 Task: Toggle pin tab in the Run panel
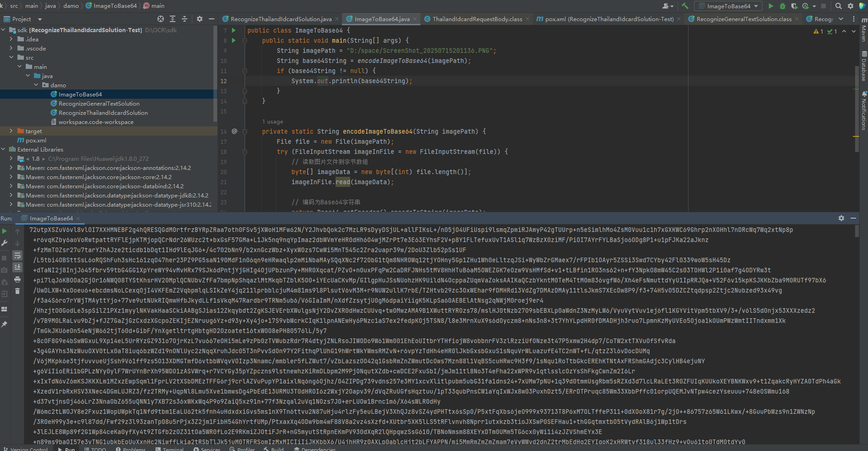[x=5, y=324]
